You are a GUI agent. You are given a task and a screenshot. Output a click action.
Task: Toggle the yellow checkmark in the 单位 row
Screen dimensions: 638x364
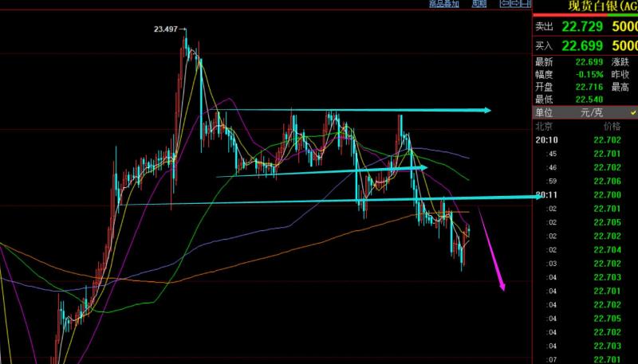point(633,113)
